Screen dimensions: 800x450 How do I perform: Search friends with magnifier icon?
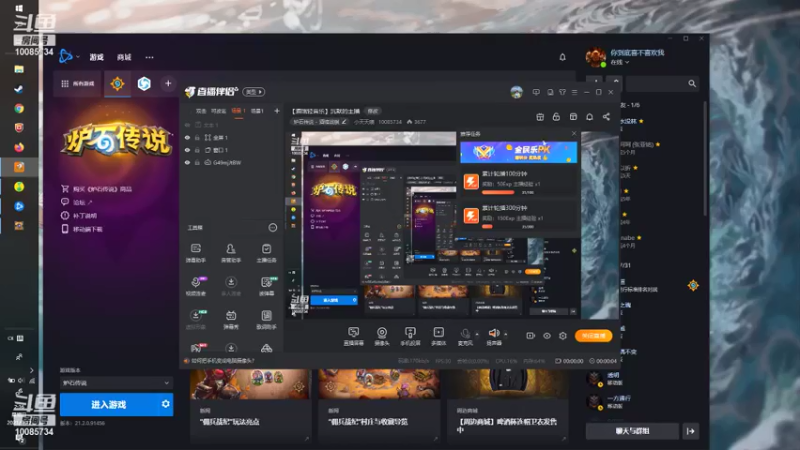[692, 83]
